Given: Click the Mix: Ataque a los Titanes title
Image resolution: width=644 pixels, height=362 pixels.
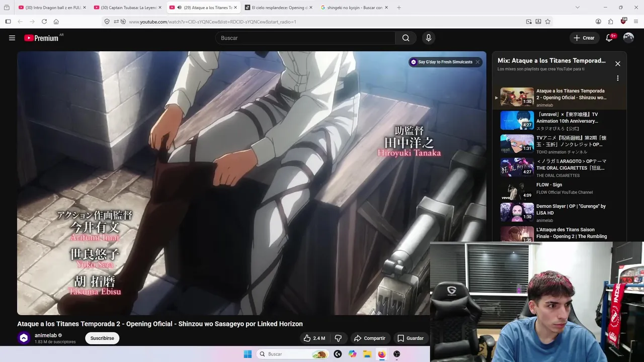Looking at the screenshot, I should coord(551,60).
